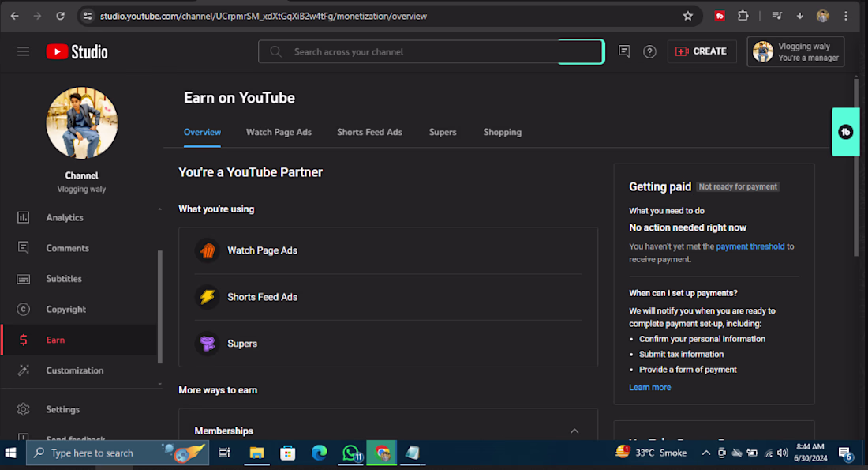Click the TubeBuddy side panel tab
868x470 pixels.
click(x=845, y=132)
